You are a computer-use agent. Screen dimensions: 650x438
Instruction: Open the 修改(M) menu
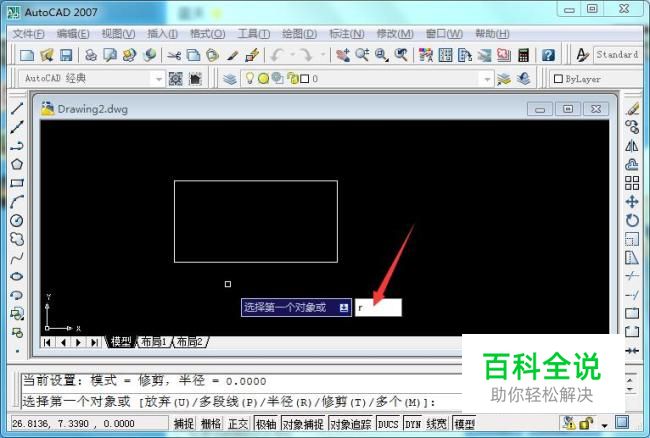[395, 34]
